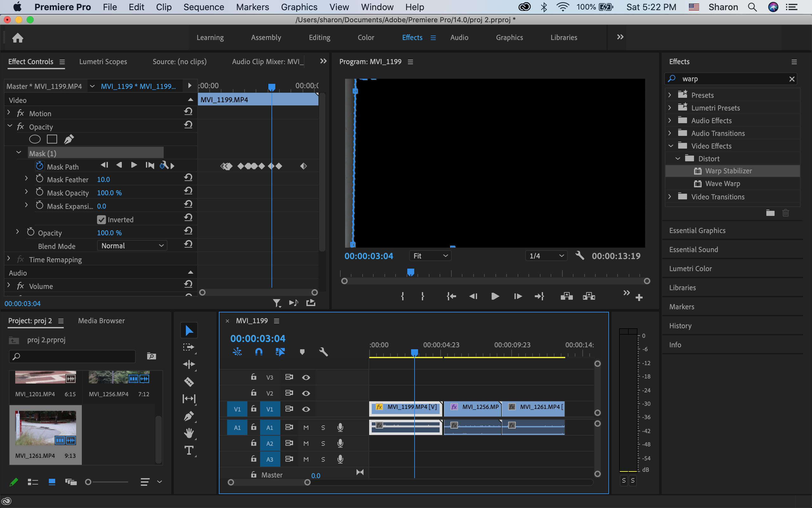Collapse the Opacity effect section
This screenshot has width=812, height=508.
coord(10,126)
